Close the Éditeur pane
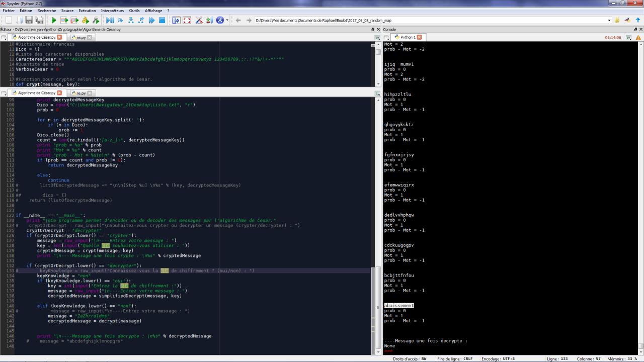Viewport: 644px width, 362px height. tap(378, 30)
